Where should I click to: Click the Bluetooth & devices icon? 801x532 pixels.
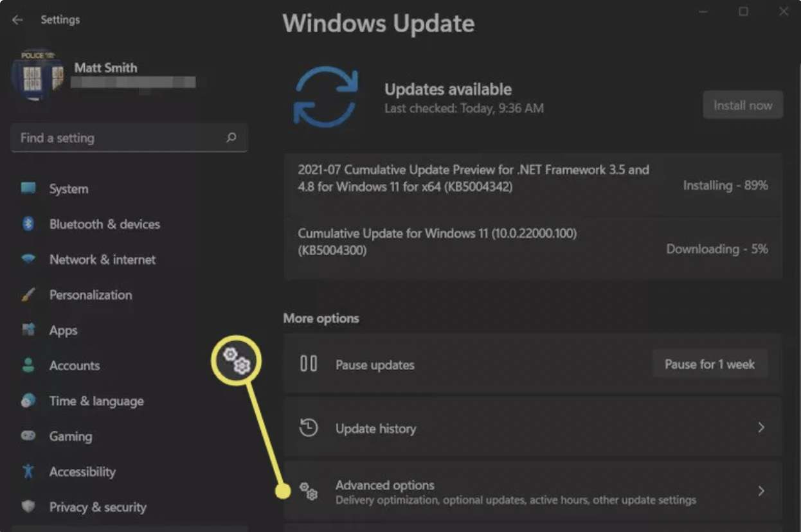28,224
